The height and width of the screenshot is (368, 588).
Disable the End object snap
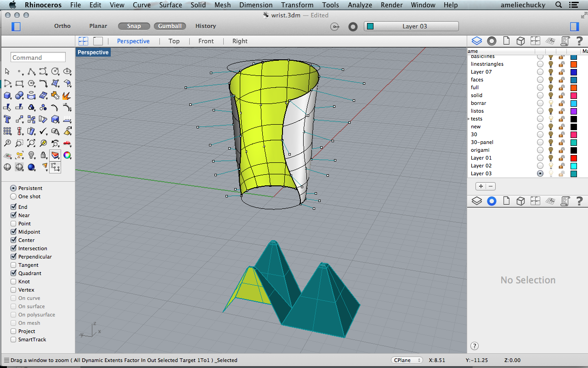[14, 207]
